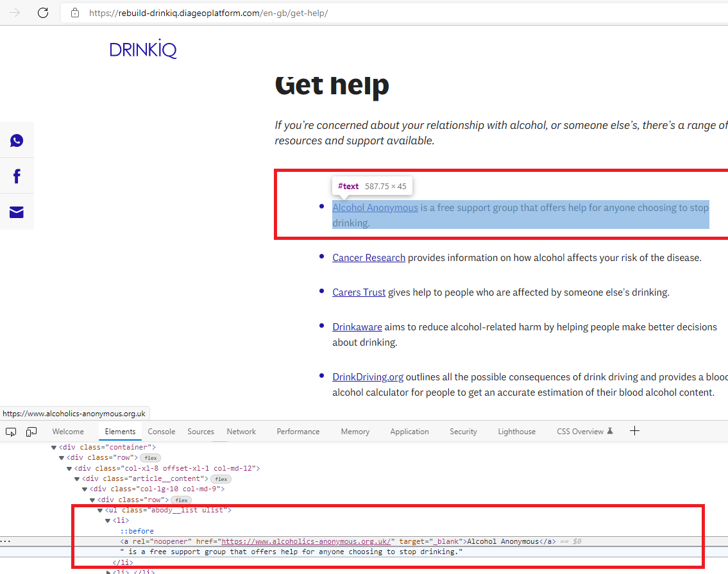This screenshot has width=728, height=574.
Task: Switch to the Memory tab
Action: (355, 432)
